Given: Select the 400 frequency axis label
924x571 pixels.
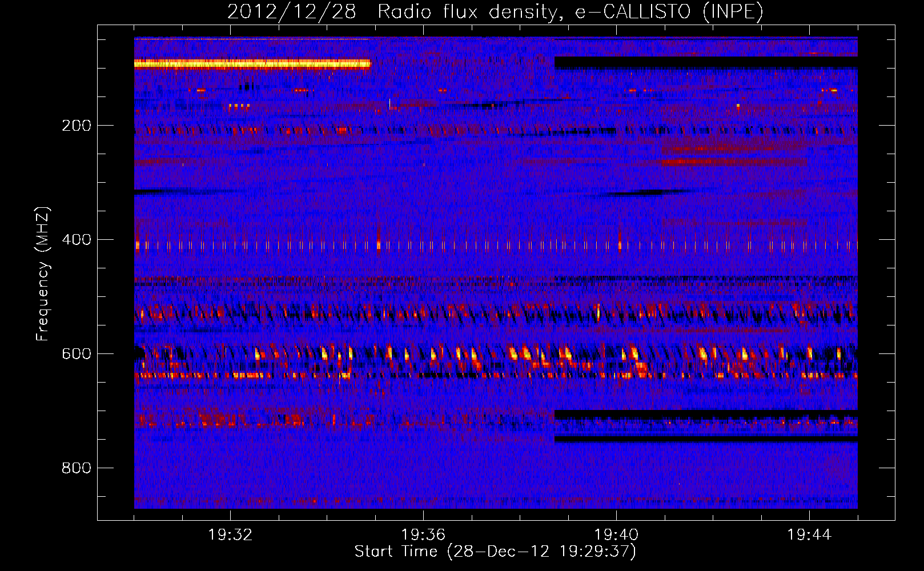Looking at the screenshot, I should (x=77, y=240).
